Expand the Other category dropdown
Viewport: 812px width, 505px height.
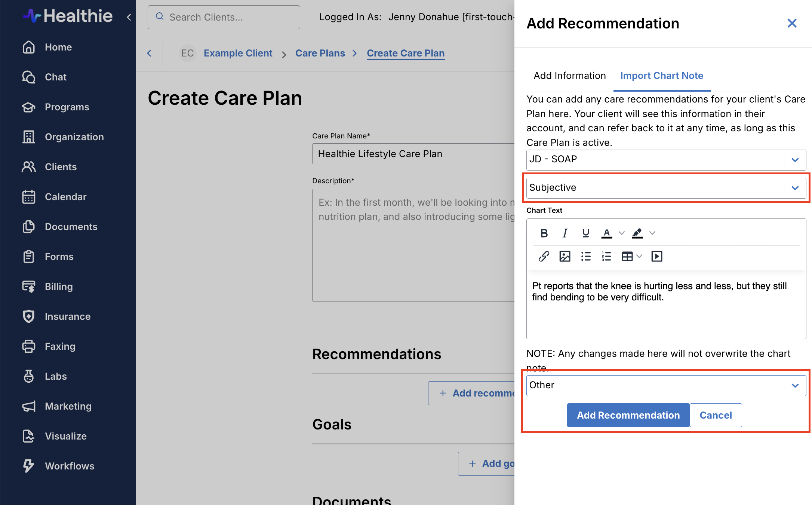pos(795,385)
